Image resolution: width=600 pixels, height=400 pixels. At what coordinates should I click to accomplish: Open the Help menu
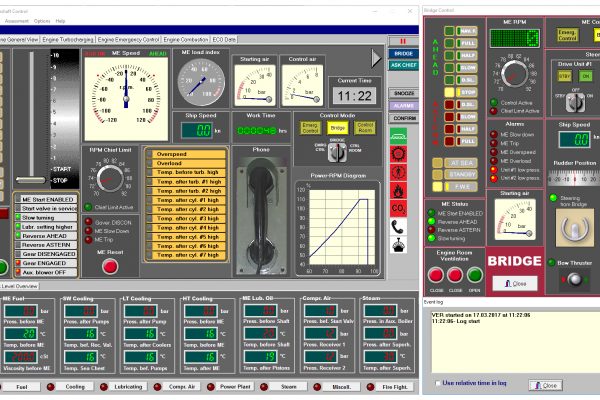(60, 21)
